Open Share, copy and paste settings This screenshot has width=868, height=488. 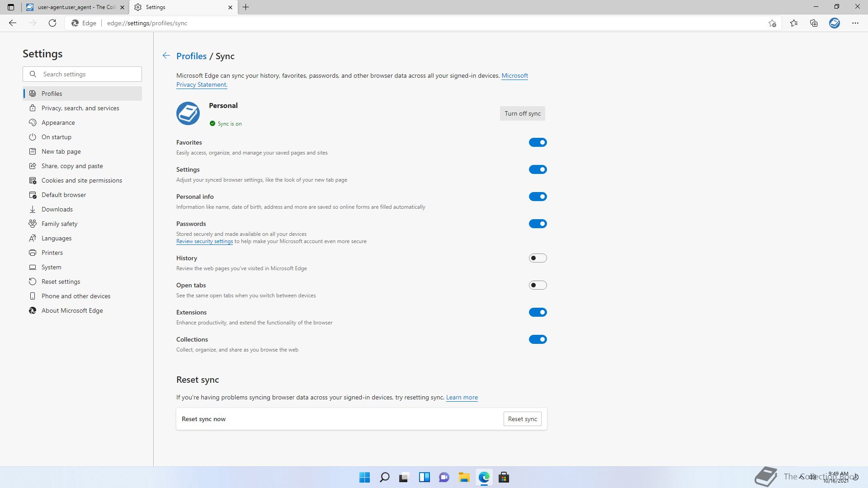82,166
